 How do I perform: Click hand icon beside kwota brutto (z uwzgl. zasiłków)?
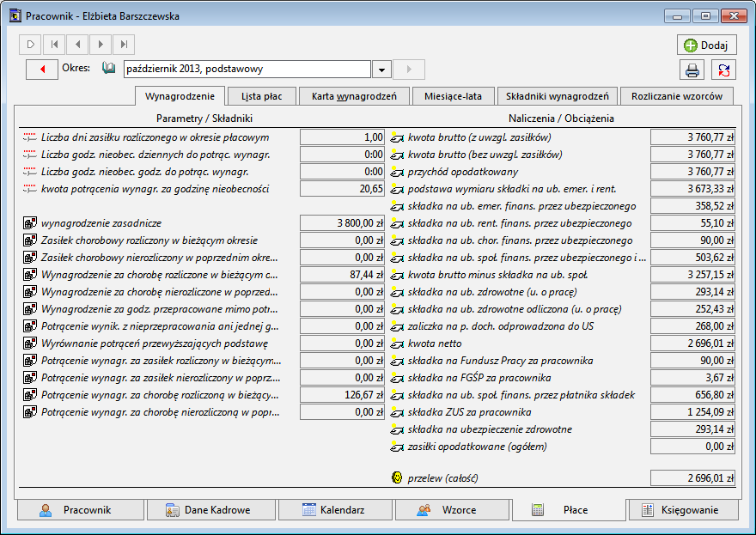point(396,137)
